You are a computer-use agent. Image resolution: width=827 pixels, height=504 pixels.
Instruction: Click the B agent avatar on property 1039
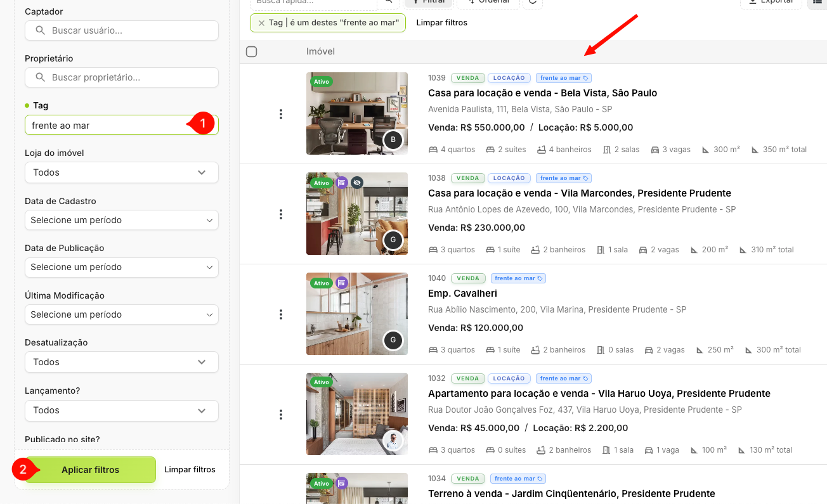pos(393,139)
